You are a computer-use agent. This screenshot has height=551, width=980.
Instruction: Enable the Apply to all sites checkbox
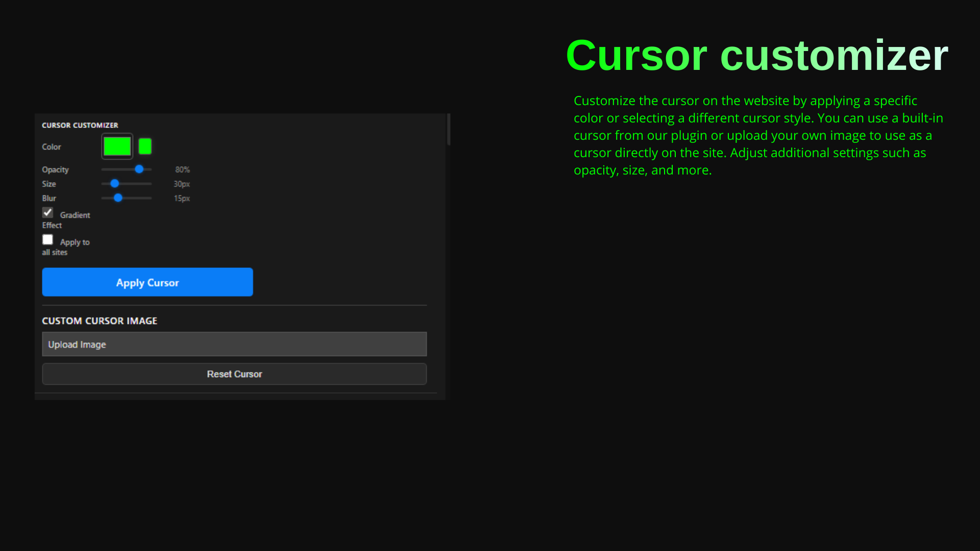pos(47,240)
